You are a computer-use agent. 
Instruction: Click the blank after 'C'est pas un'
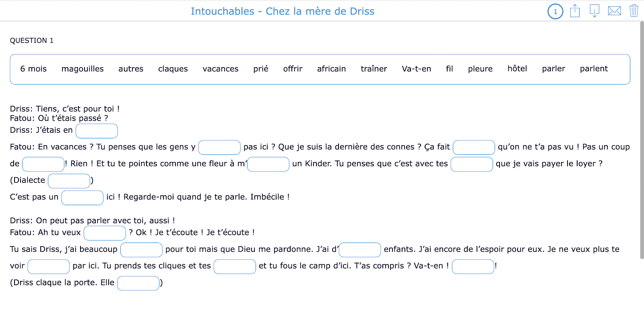[x=83, y=197]
